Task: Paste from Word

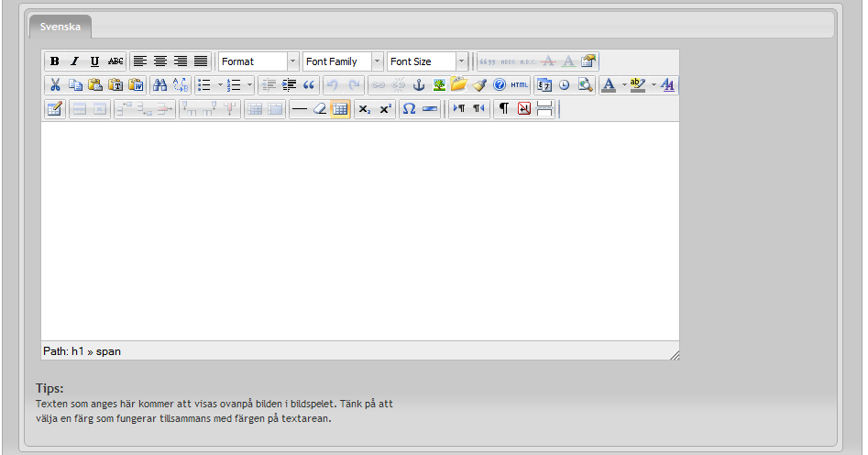Action: click(x=136, y=85)
